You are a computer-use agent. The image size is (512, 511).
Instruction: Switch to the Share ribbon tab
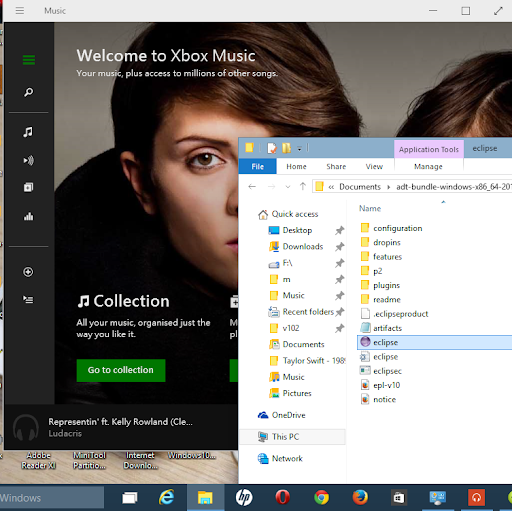(x=336, y=166)
